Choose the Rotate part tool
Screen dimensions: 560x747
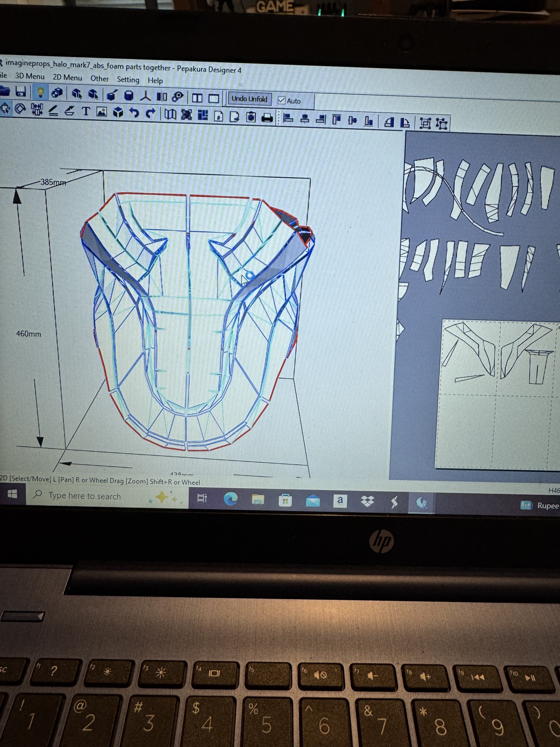pos(20,109)
